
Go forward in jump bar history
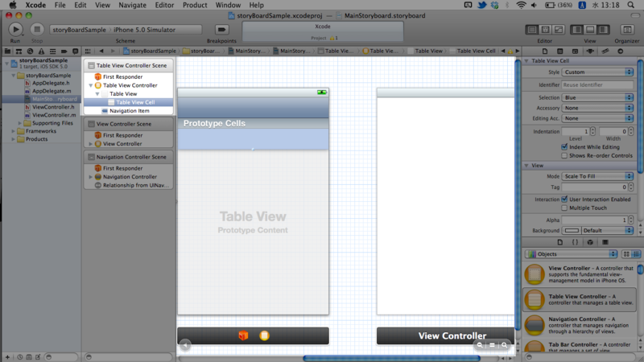tap(113, 51)
